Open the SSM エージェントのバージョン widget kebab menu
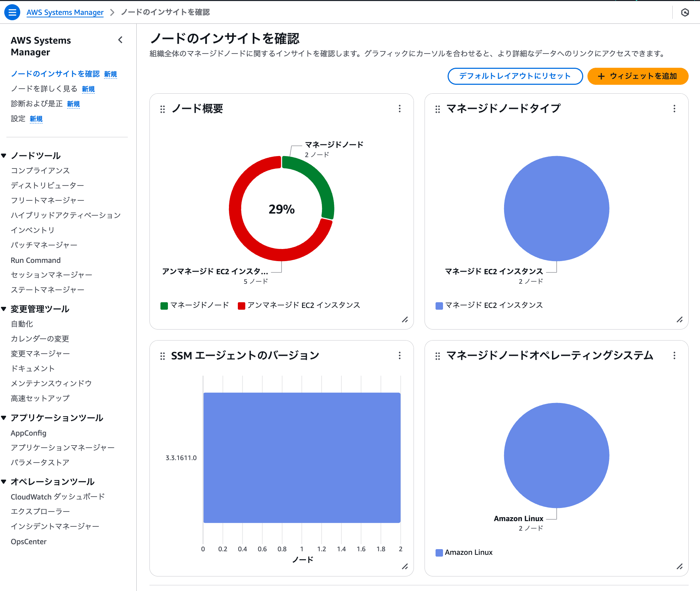 point(400,355)
